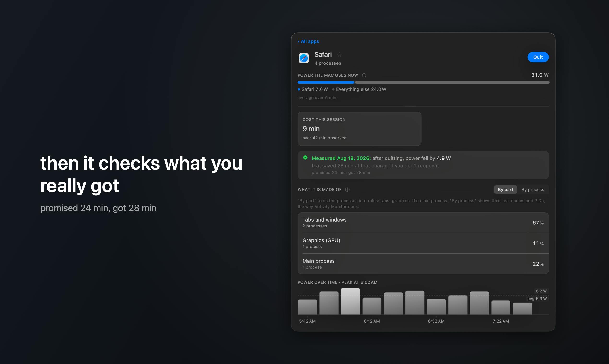Viewport: 609px width, 364px height.
Task: Select the Tabs and windows row
Action: click(423, 222)
